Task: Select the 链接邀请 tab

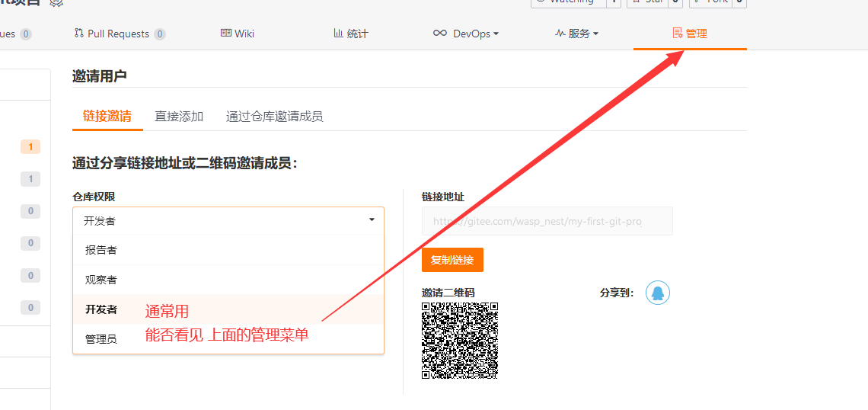Action: [107, 117]
